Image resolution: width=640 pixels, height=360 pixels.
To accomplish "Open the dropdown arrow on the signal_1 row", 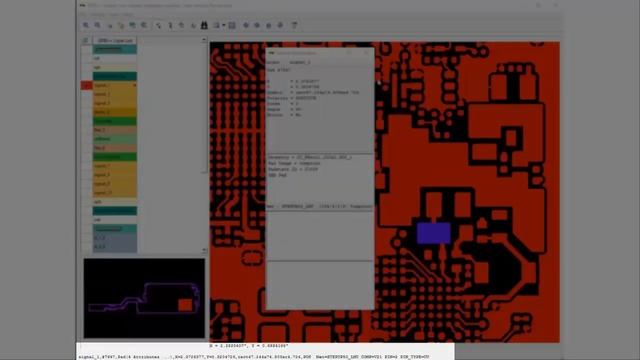I will (x=134, y=85).
